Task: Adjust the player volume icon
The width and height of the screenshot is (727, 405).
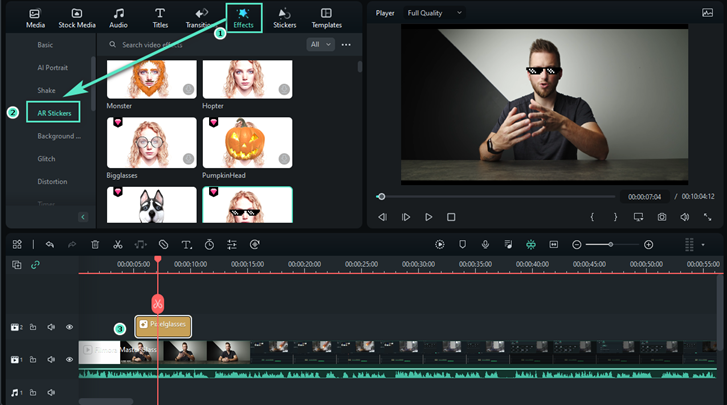Action: click(x=685, y=217)
